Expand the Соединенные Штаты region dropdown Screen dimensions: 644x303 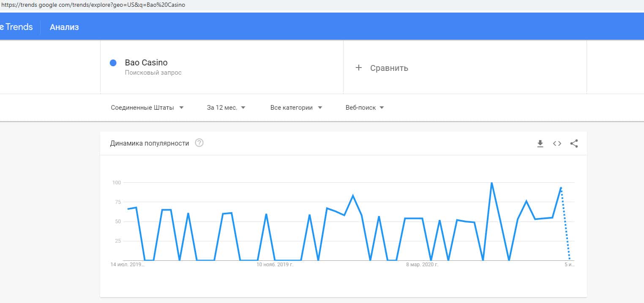(147, 108)
